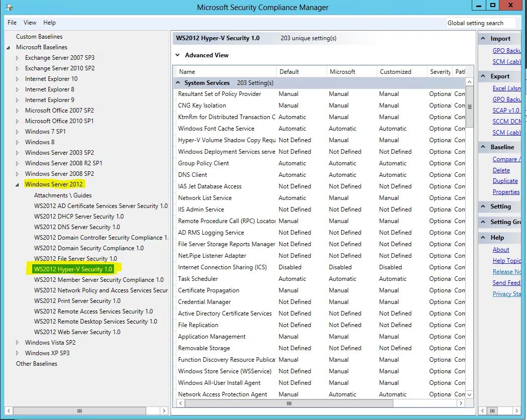Collapse the Windows Server 2012 node
The width and height of the screenshot is (527, 420).
[17, 185]
